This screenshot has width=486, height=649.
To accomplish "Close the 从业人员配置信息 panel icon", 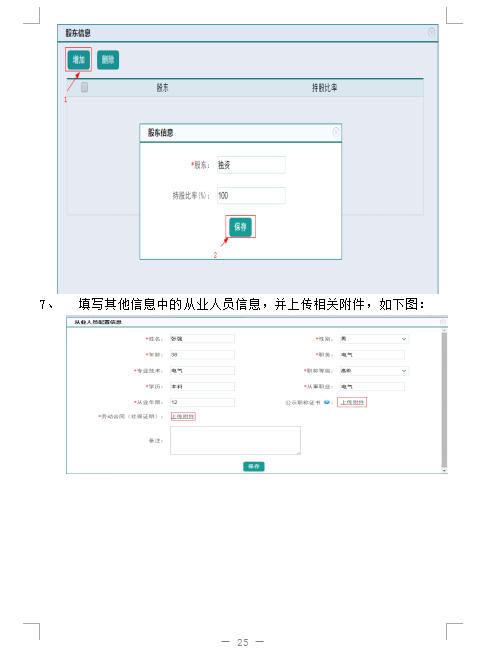I will pos(443,322).
